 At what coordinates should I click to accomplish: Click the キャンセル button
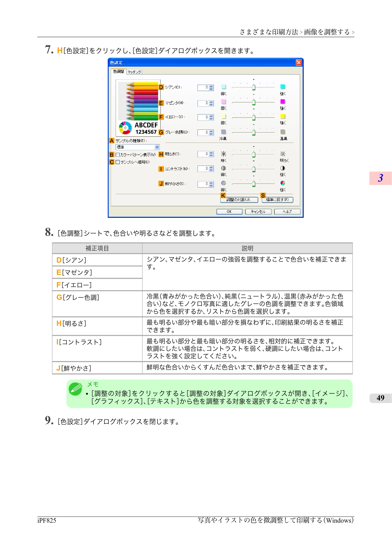coord(258,212)
